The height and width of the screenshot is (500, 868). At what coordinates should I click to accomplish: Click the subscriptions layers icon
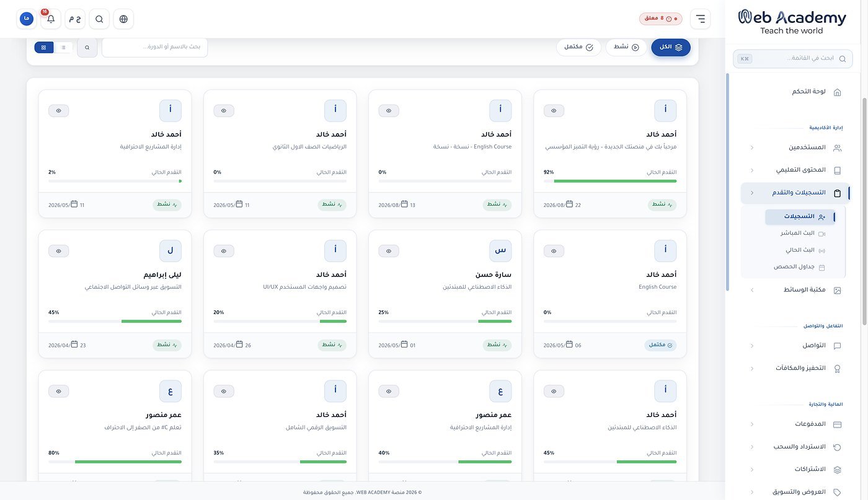click(837, 470)
